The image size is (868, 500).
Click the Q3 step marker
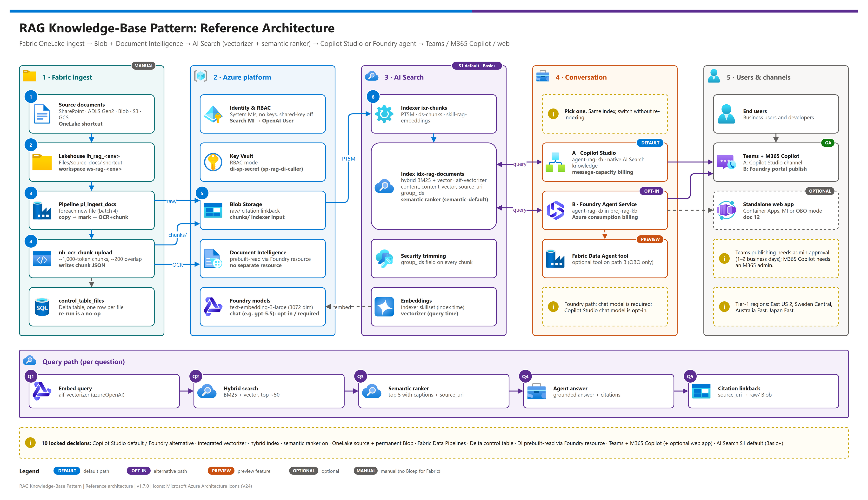point(360,376)
